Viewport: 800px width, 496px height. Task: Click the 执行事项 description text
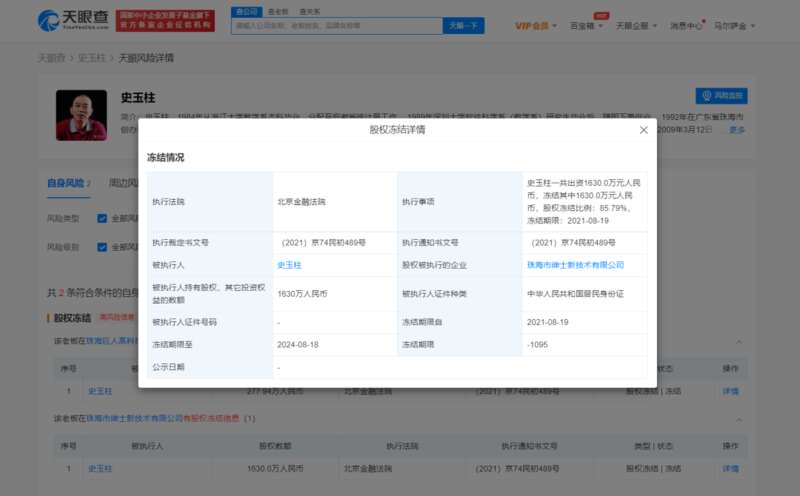coord(584,202)
